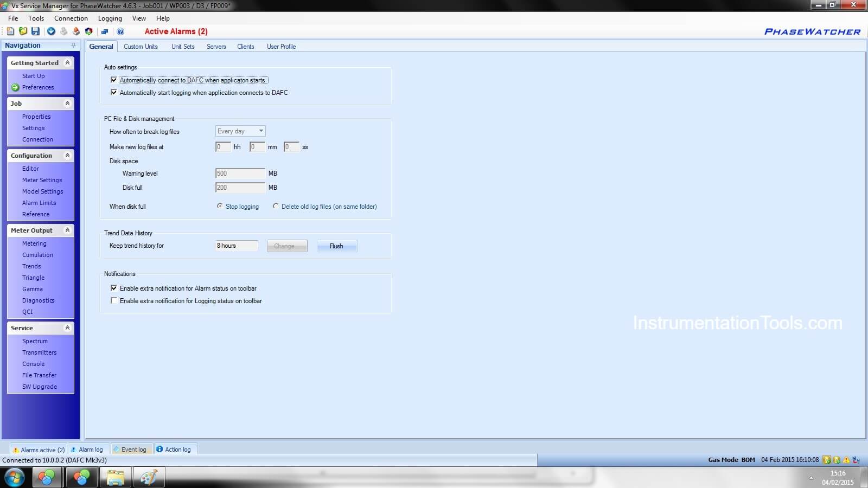Click the Flush trend history button
The image size is (868, 488).
(x=337, y=246)
